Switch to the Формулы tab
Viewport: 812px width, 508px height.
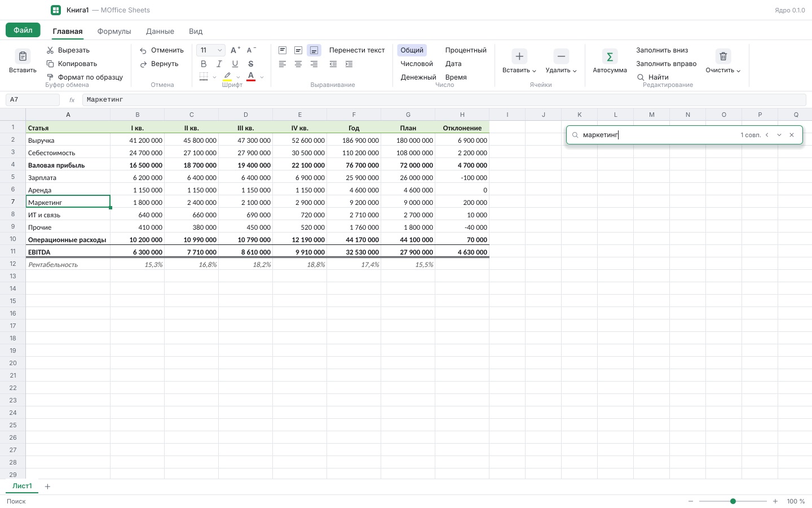pos(114,32)
